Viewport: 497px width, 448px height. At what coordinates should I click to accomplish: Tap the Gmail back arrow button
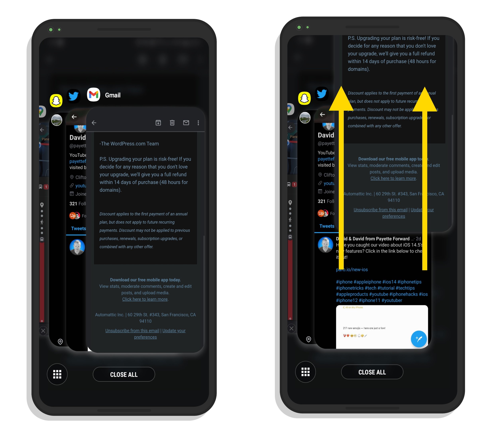click(x=96, y=123)
